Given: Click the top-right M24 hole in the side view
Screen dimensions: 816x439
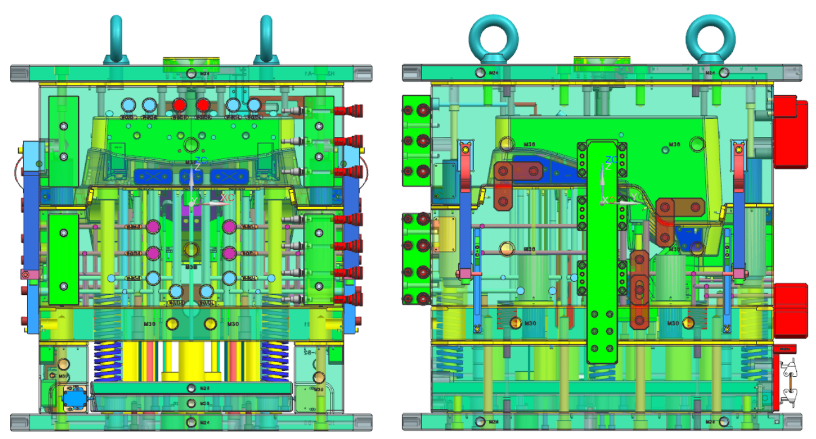Looking at the screenshot, I should [x=723, y=73].
